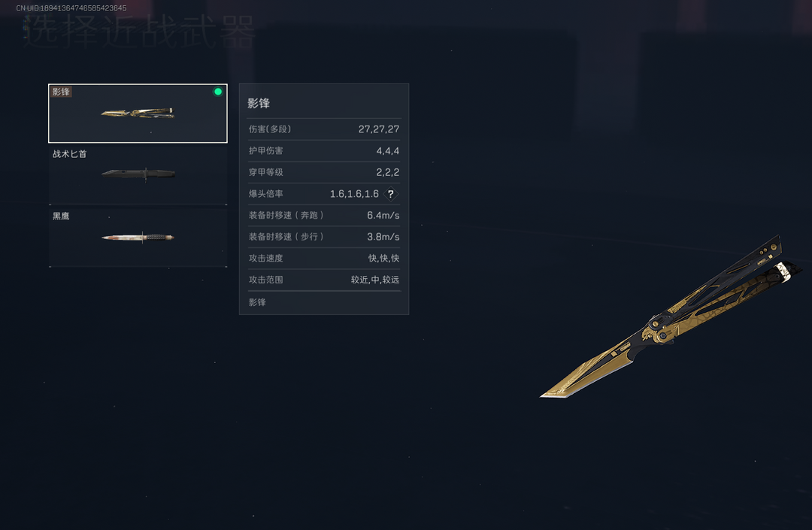The image size is (812, 530).
Task: Click the 战术匕首 black knife image
Action: click(138, 174)
